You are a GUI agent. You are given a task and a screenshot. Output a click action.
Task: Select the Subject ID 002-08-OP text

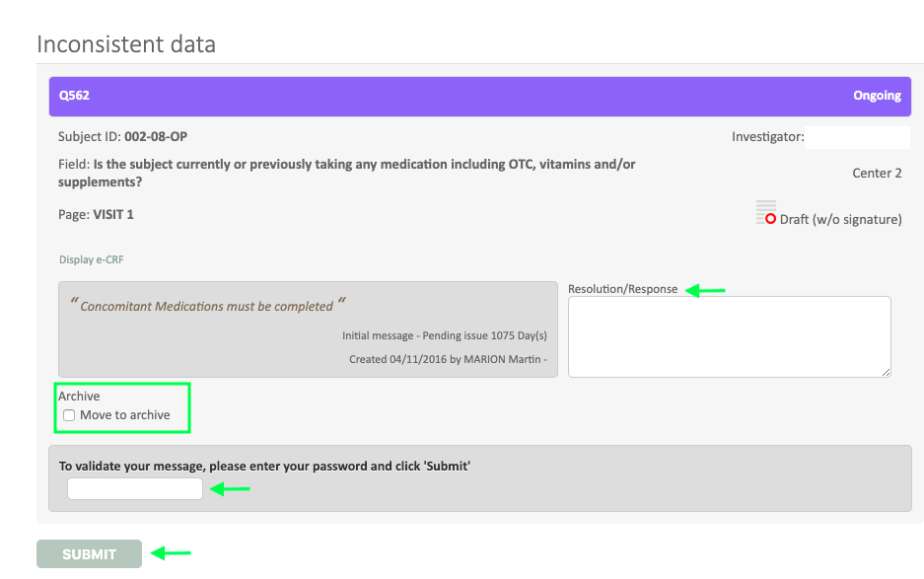tap(155, 137)
